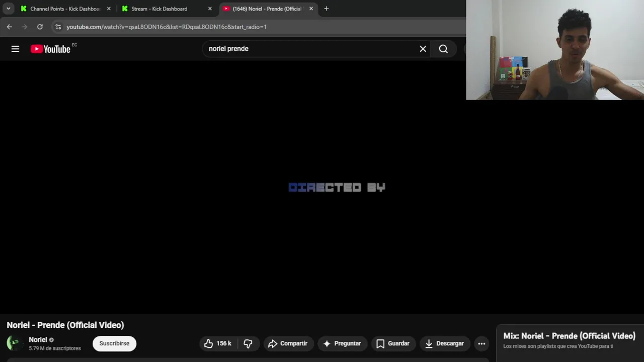
Task: Like the video (156 k)
Action: coord(218,343)
